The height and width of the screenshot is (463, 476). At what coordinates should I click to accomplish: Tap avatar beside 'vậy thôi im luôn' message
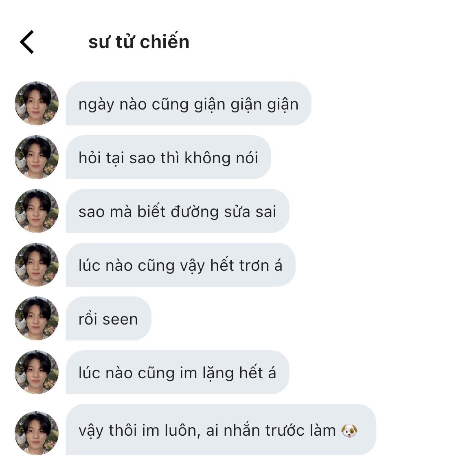[x=37, y=433]
